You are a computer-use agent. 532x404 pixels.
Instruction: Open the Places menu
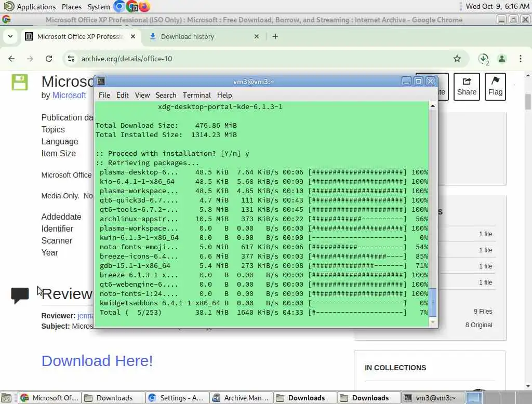[72, 7]
